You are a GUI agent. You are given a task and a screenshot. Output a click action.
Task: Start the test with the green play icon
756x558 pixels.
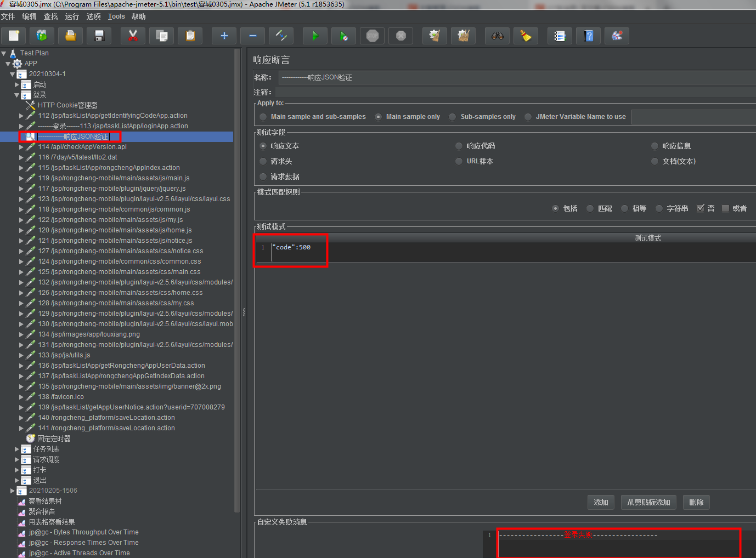(315, 36)
